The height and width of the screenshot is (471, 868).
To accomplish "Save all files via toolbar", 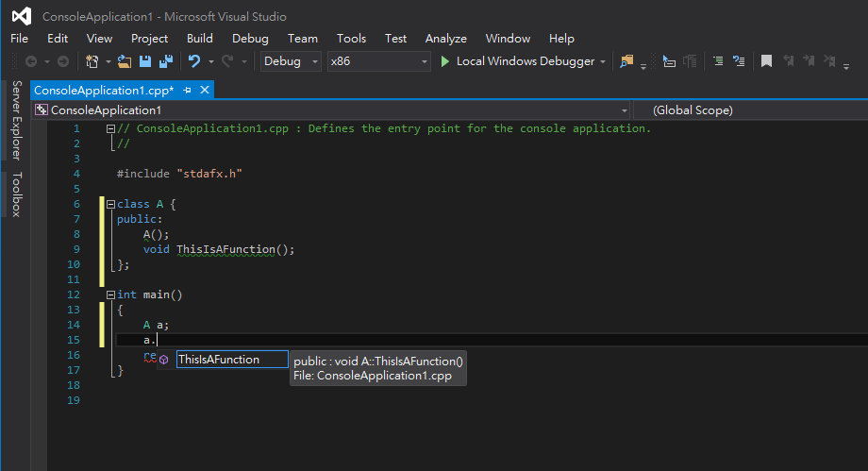I will point(166,61).
